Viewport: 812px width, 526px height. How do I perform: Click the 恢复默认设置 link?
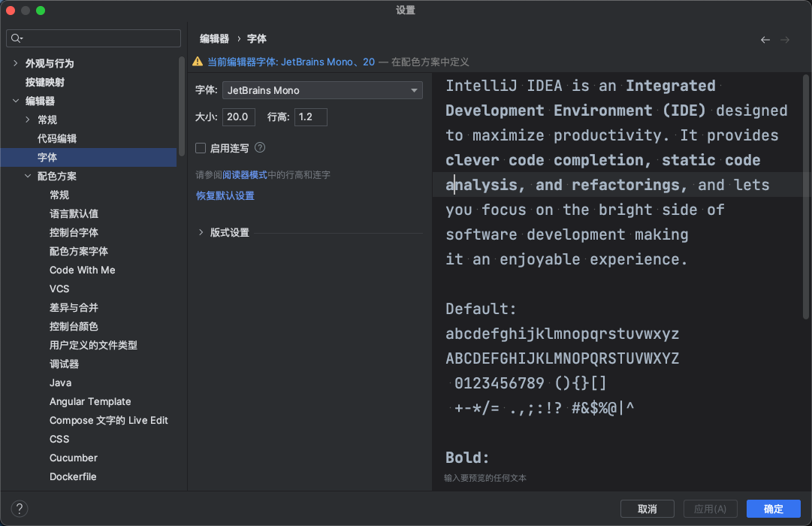pyautogui.click(x=225, y=195)
